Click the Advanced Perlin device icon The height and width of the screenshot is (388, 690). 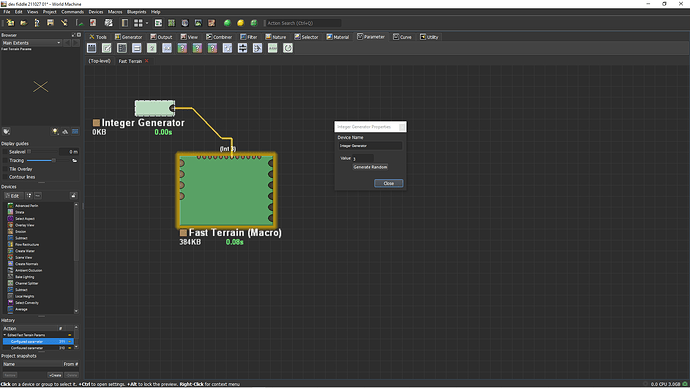point(10,205)
